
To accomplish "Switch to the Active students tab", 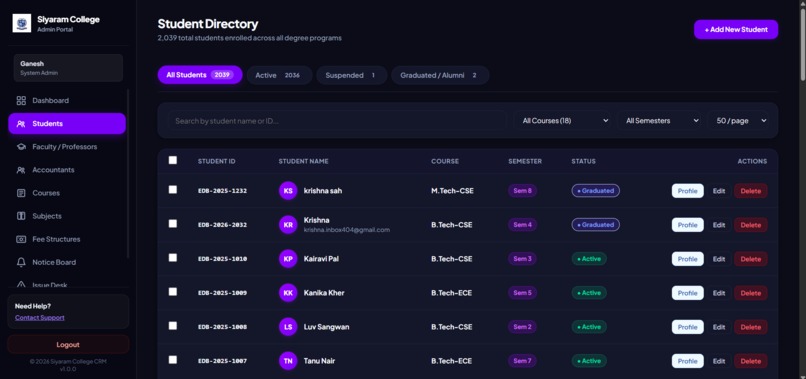I will pyautogui.click(x=279, y=75).
